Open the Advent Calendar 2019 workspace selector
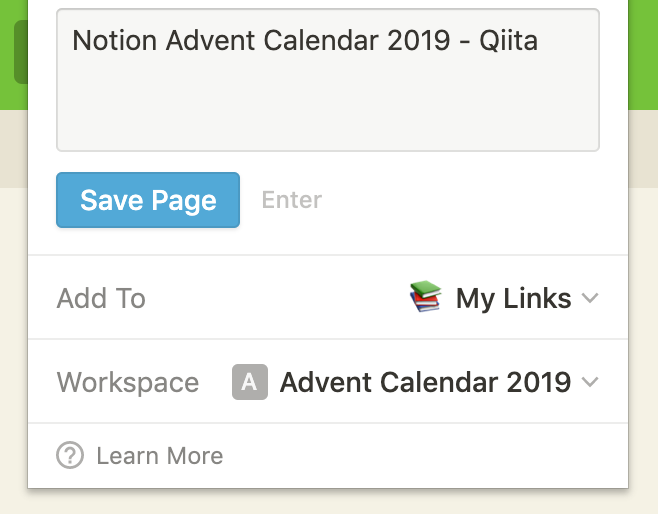 point(415,382)
